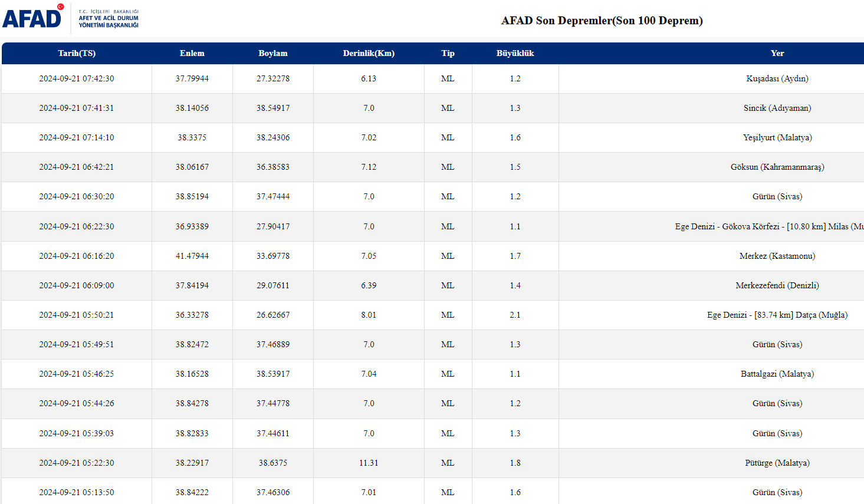Click depth value 8.01
The image size is (864, 504).
[x=369, y=315]
